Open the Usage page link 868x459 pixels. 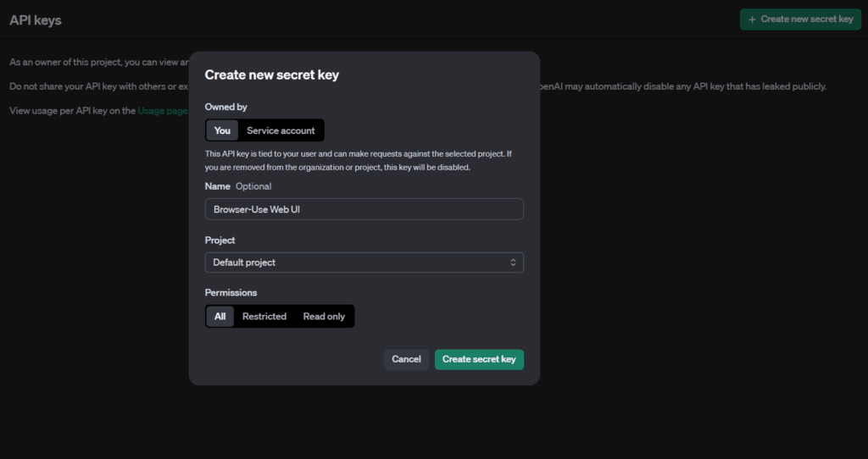tap(163, 111)
